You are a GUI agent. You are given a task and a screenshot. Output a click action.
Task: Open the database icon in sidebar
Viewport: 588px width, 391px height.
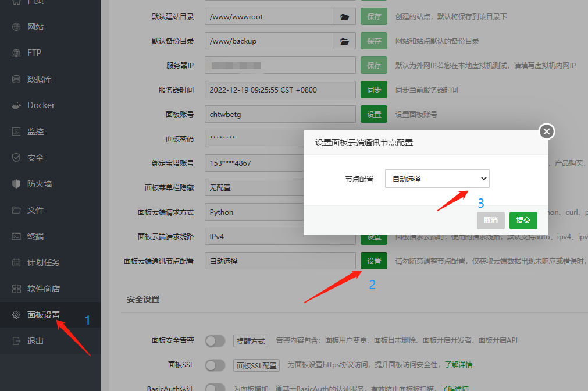(16, 79)
